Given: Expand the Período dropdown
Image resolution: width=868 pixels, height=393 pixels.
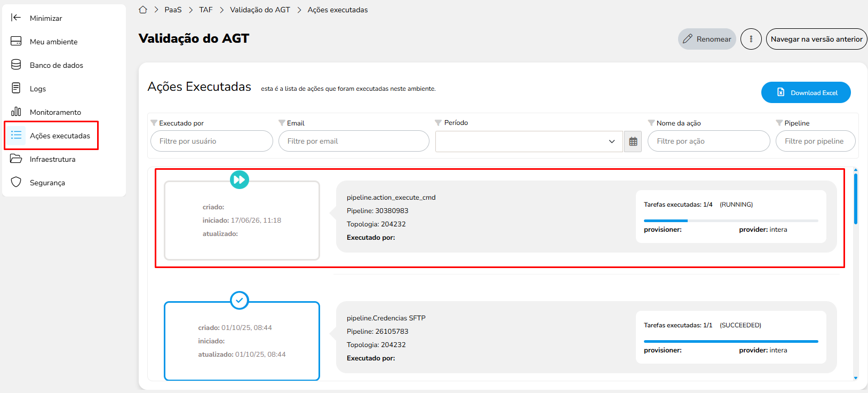Looking at the screenshot, I should coord(611,142).
